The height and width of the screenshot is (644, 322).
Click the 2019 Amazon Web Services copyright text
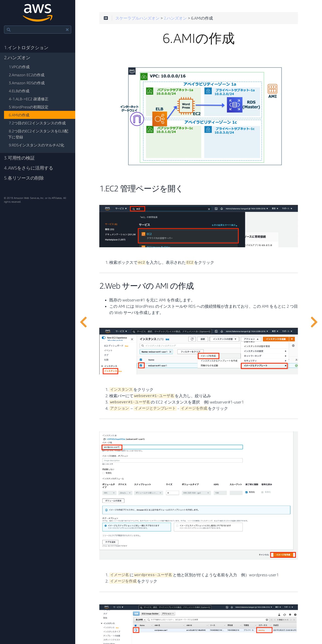tap(35, 200)
